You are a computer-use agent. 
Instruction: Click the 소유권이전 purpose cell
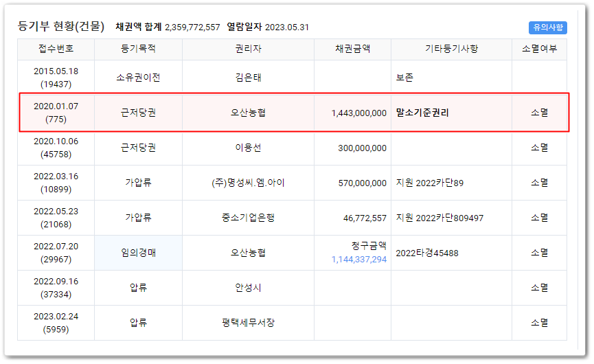click(138, 78)
